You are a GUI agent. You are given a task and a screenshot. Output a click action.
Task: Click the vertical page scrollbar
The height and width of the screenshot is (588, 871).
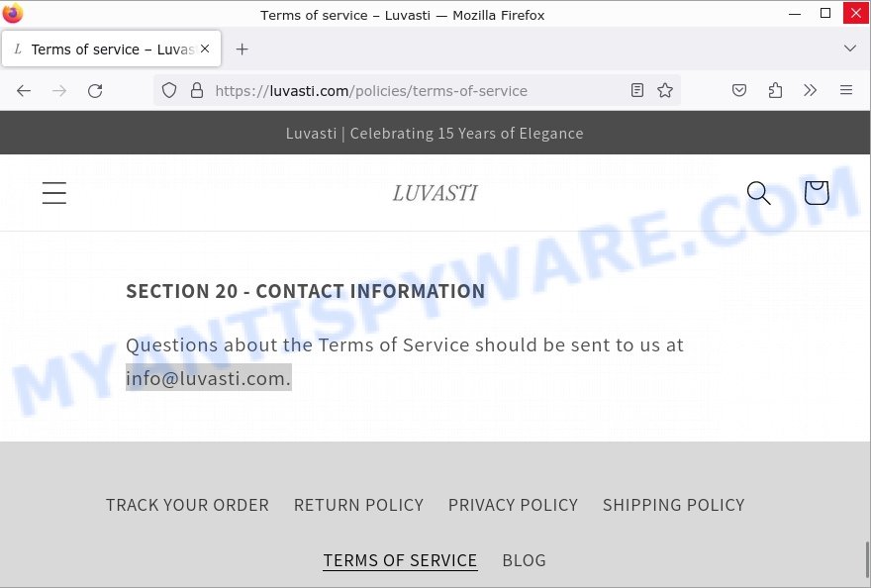[x=867, y=559]
